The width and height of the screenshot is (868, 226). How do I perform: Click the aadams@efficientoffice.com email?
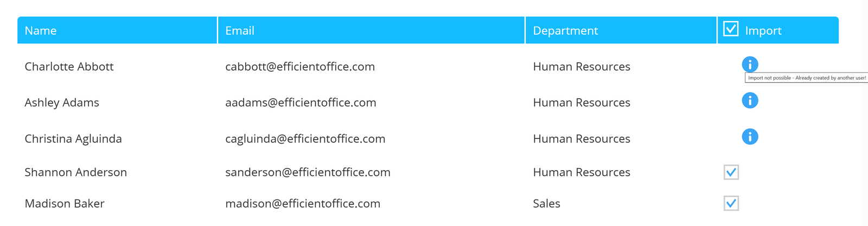click(x=301, y=102)
